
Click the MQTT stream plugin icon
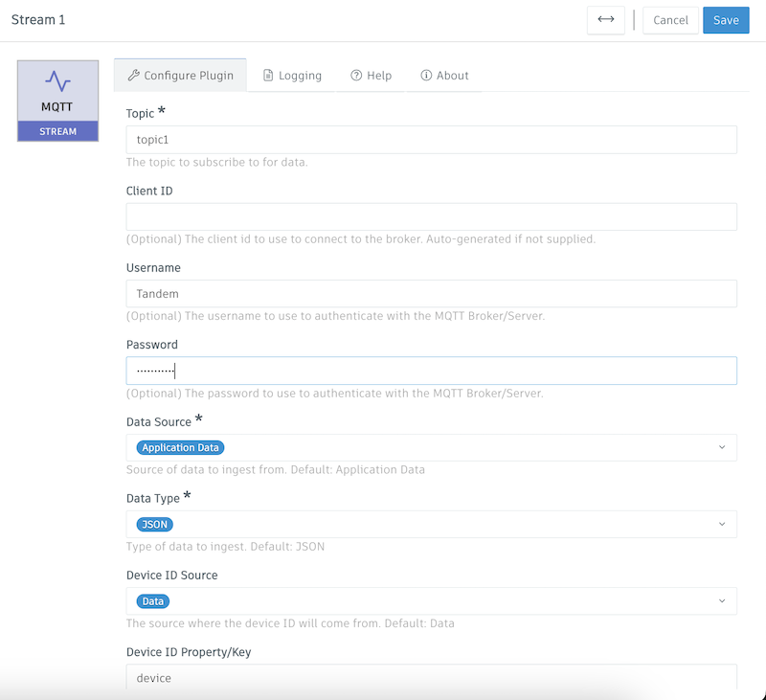click(x=57, y=102)
